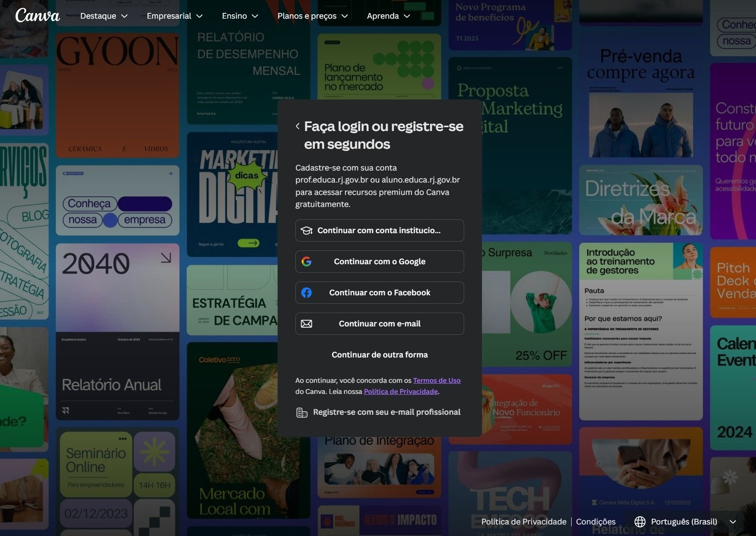Open the Aprenda menu
756x536 pixels.
(x=389, y=16)
